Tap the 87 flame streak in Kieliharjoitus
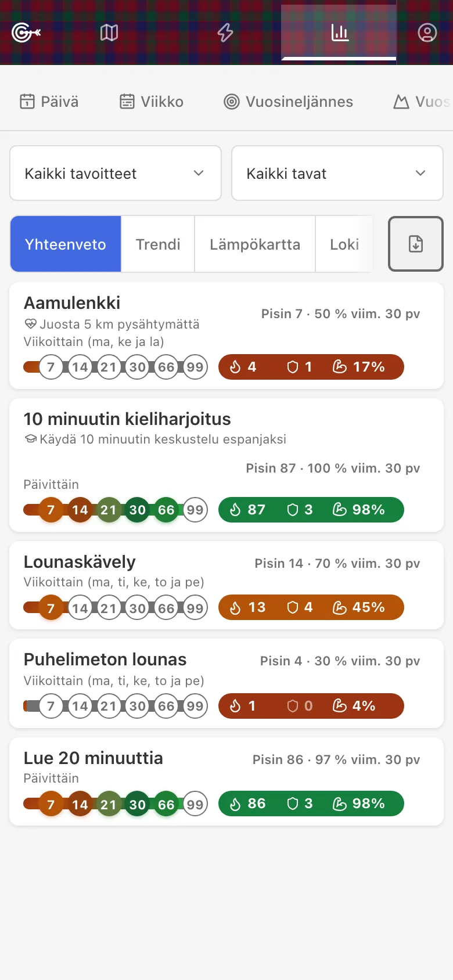The width and height of the screenshot is (453, 980). pyautogui.click(x=247, y=510)
